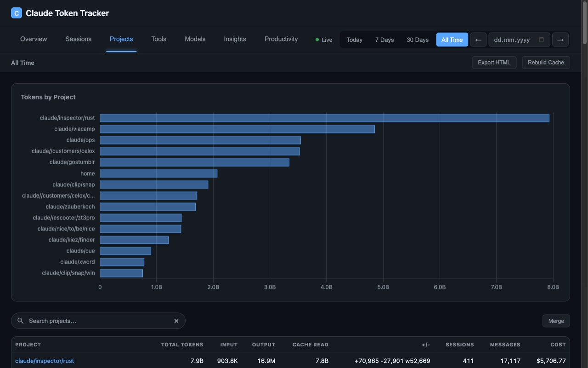Click the claude/gostumblr chart bar
Screen dimensions: 588x368
(x=195, y=162)
